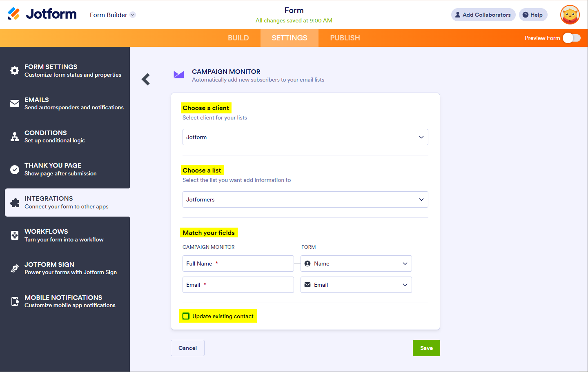
Task: Expand the Choose a client dropdown
Action: [305, 137]
